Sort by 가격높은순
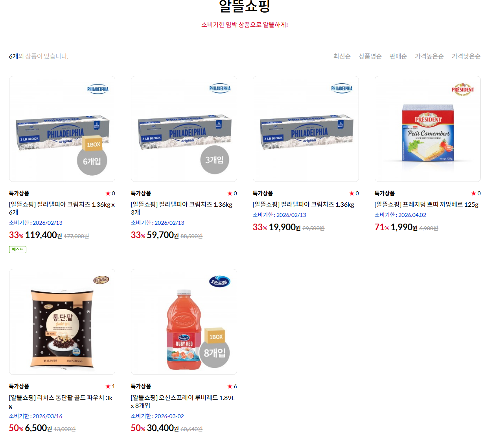The width and height of the screenshot is (484, 448). click(429, 56)
